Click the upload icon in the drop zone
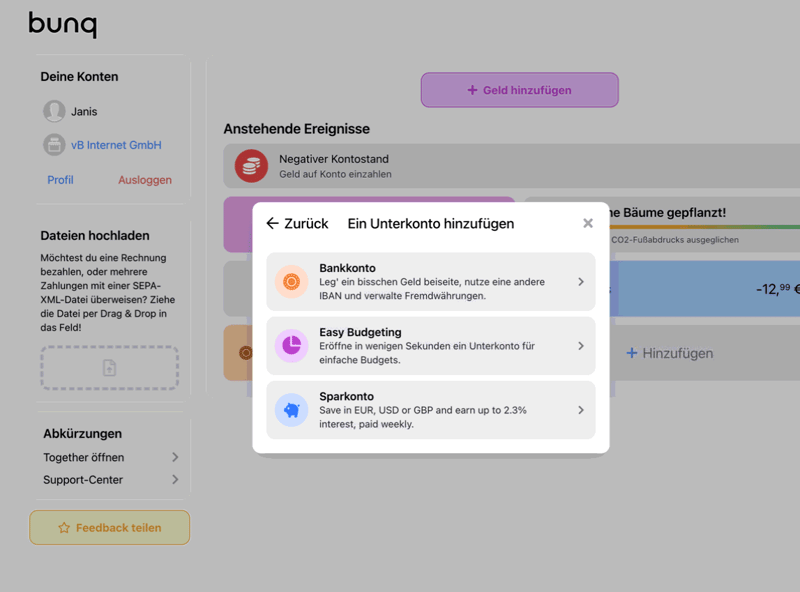The width and height of the screenshot is (800, 592). click(109, 368)
